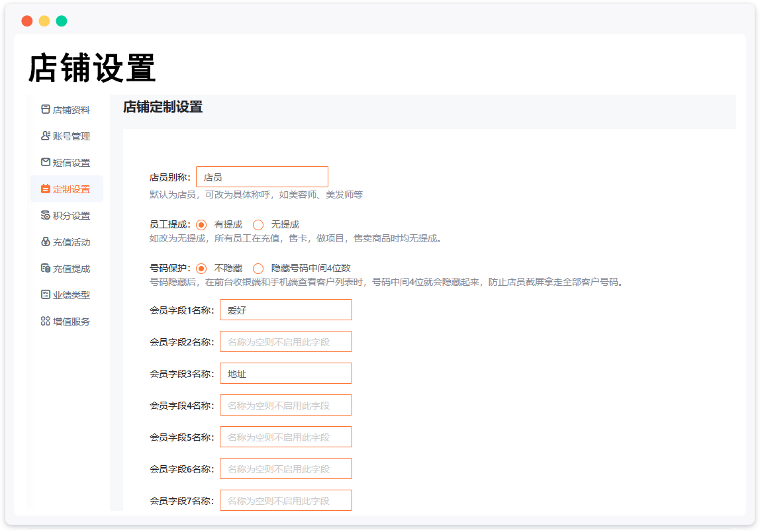Click the 业绩类型 chart icon
This screenshot has height=532, width=760.
(x=46, y=294)
